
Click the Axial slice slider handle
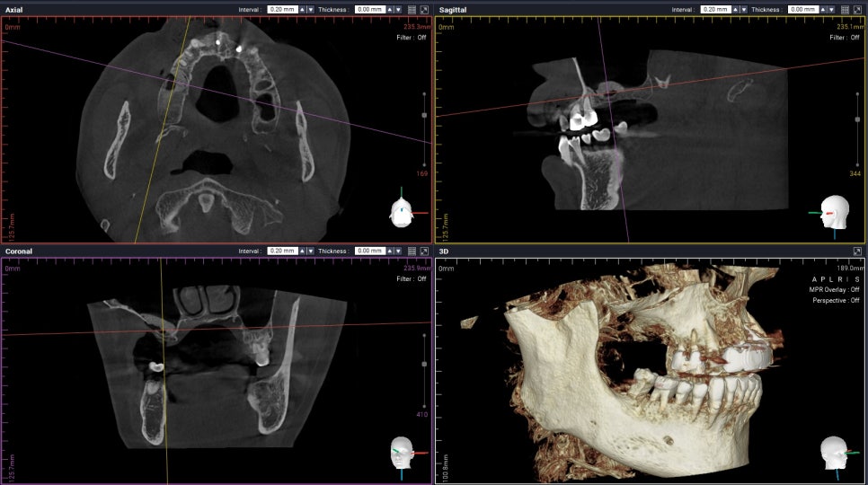424,115
